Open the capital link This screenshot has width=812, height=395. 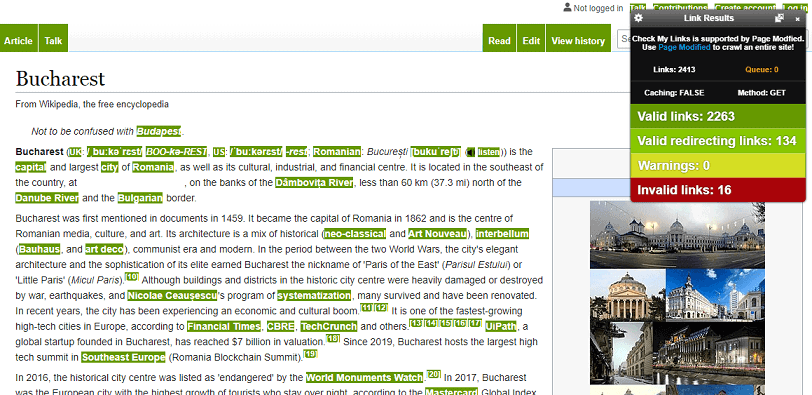(31, 167)
